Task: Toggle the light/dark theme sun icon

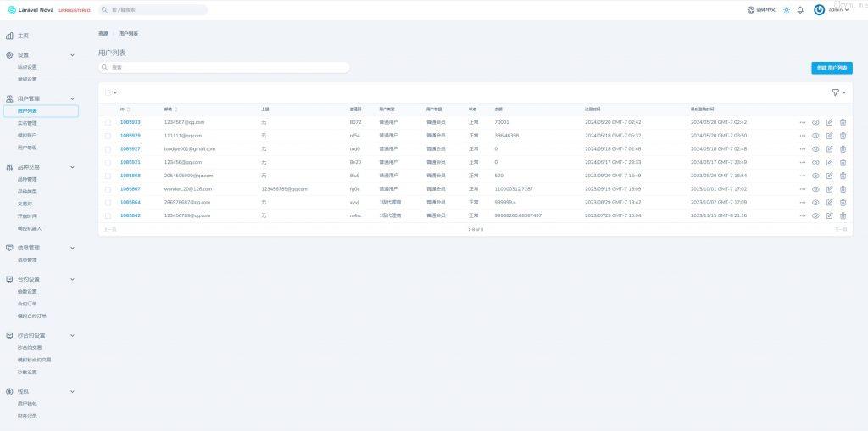Action: tap(786, 10)
